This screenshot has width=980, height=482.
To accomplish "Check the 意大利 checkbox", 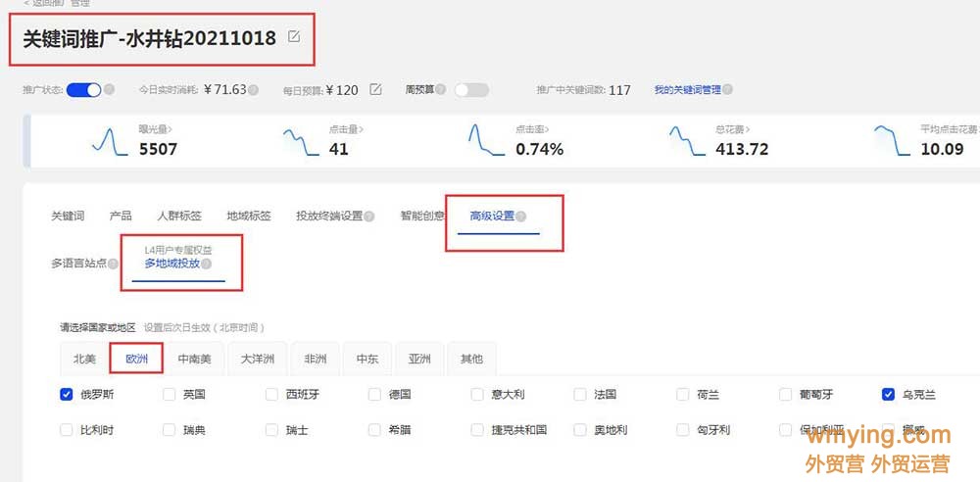I will point(477,395).
